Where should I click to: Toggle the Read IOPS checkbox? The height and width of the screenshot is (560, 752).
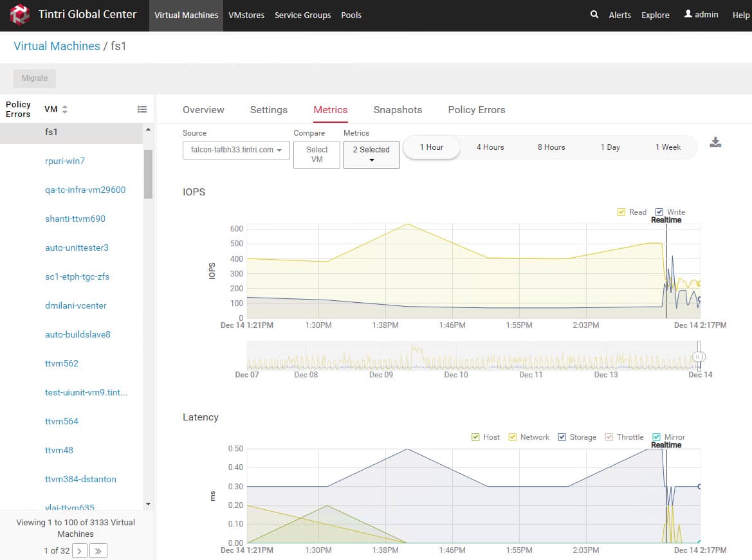point(621,212)
